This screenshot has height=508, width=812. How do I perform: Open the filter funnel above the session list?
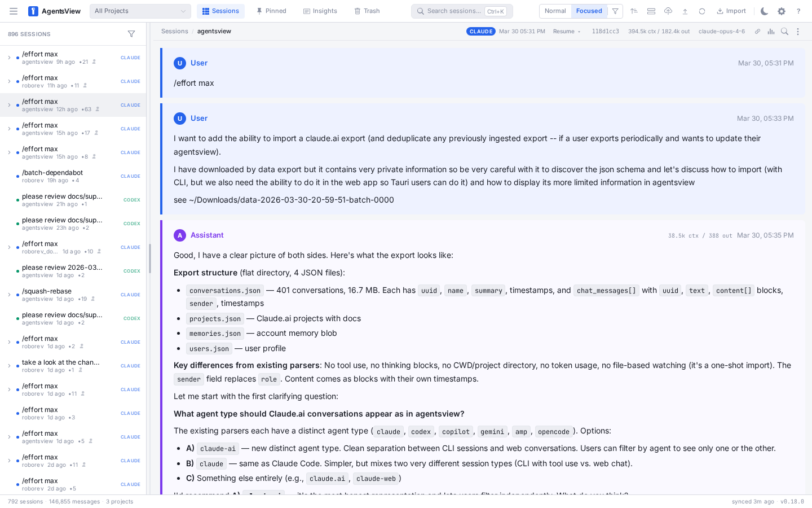(131, 34)
